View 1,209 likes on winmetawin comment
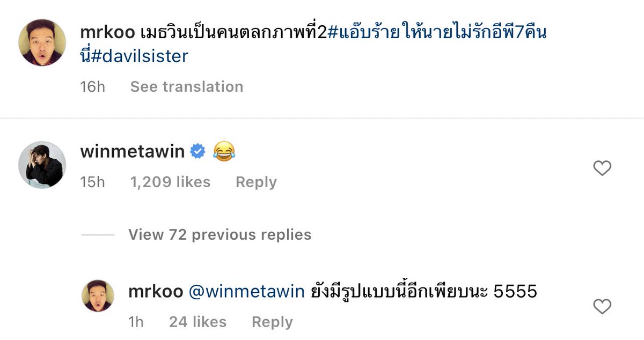This screenshot has width=644, height=340. [x=170, y=182]
